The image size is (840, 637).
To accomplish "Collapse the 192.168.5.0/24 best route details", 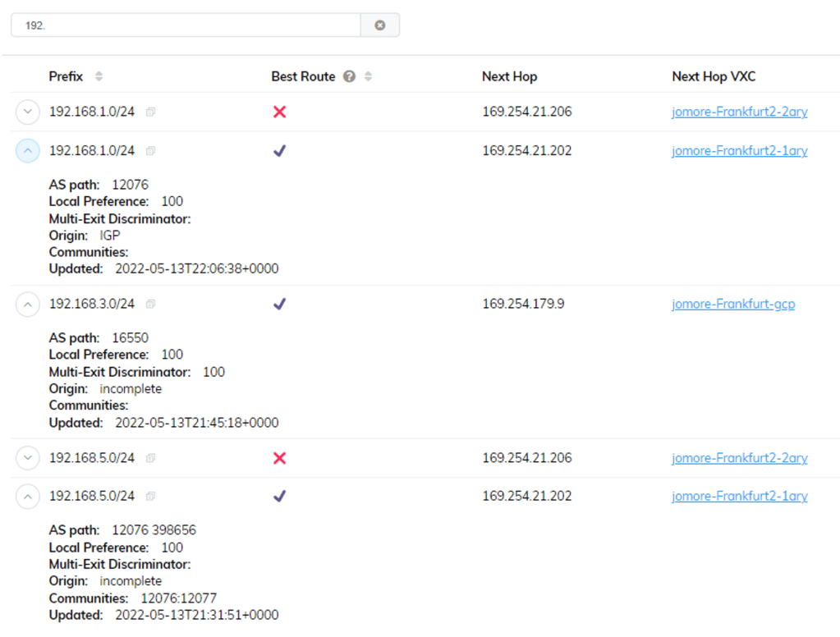I will (28, 497).
